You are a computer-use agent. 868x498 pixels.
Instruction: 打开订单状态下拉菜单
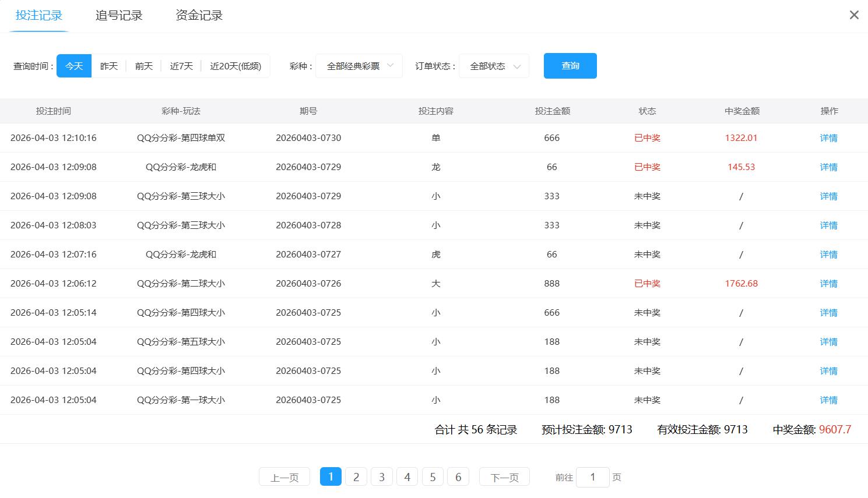[493, 66]
